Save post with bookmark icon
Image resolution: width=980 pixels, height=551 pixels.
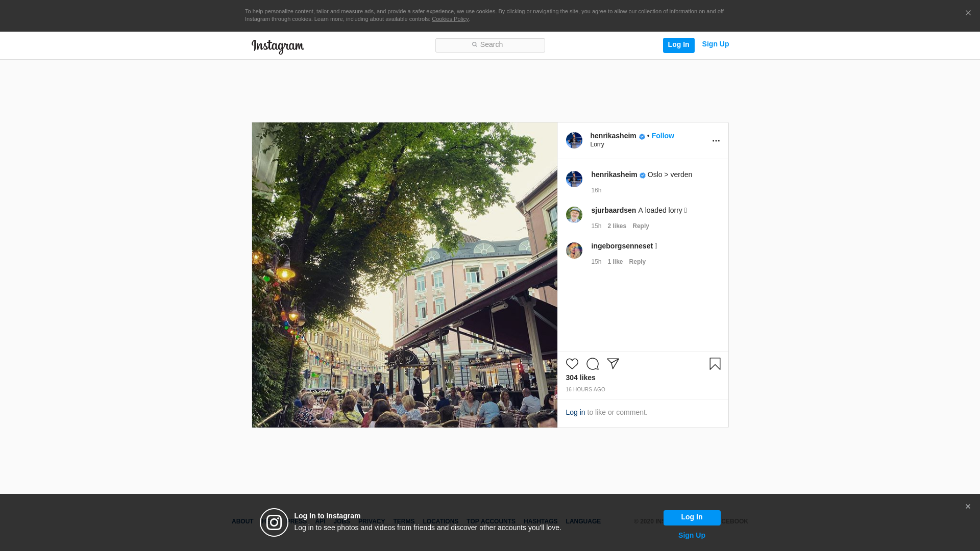[715, 364]
